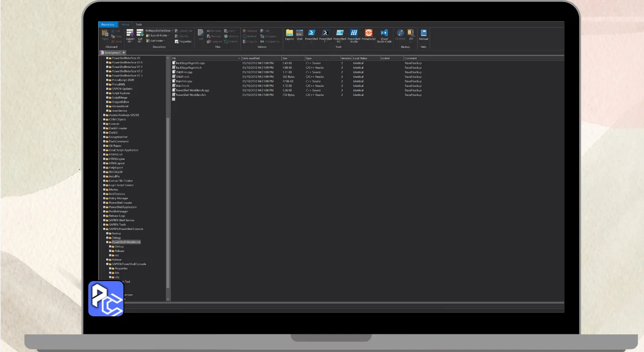Image resolution: width=644 pixels, height=352 pixels.
Task: Click the Get All icon
Action: (140, 34)
